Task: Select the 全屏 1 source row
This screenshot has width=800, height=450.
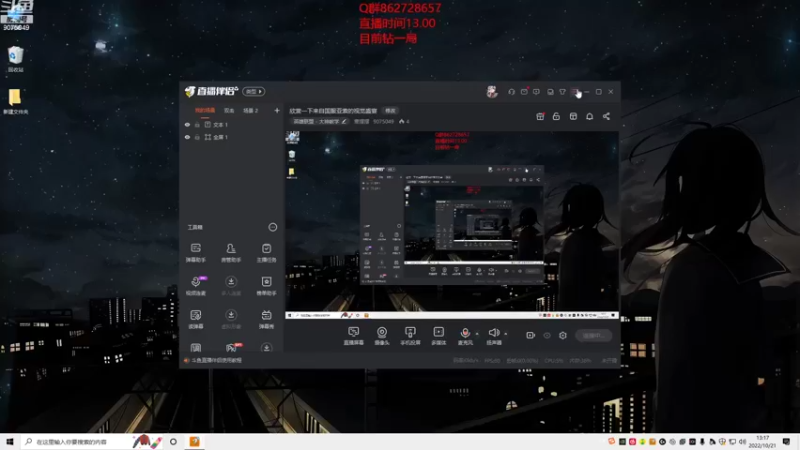Action: 232,137
